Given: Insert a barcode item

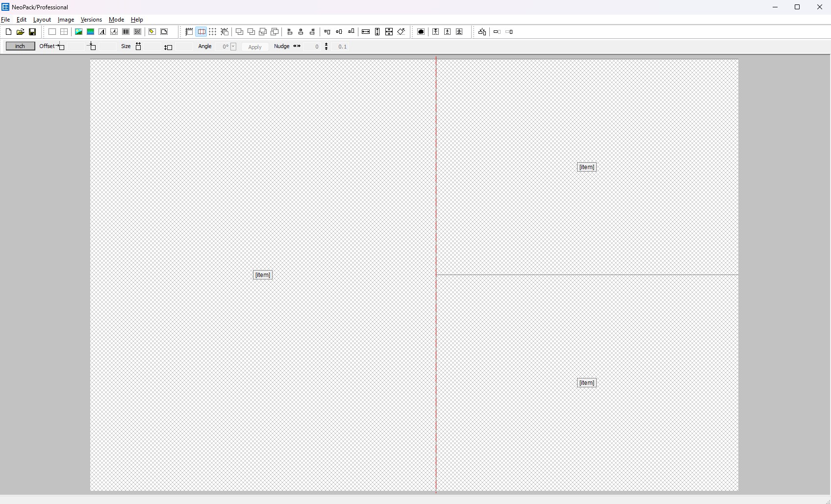Looking at the screenshot, I should [x=126, y=32].
